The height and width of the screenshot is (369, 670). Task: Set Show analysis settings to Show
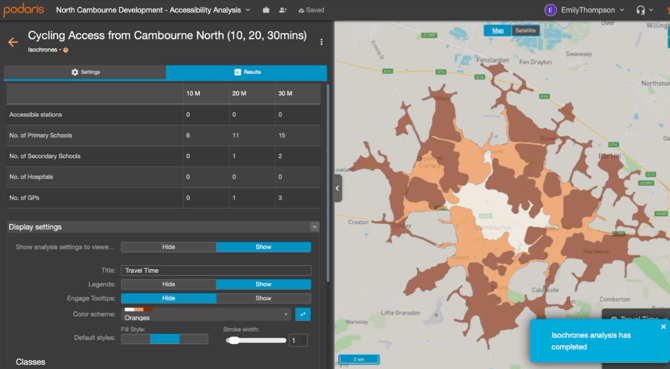[264, 247]
